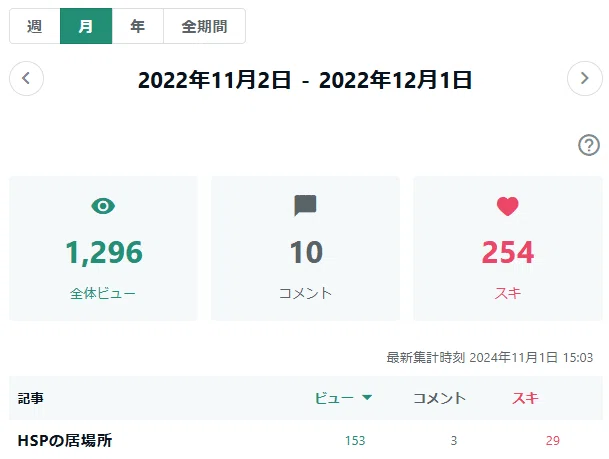
Task: Switch to the 年 tab
Action: pos(137,26)
